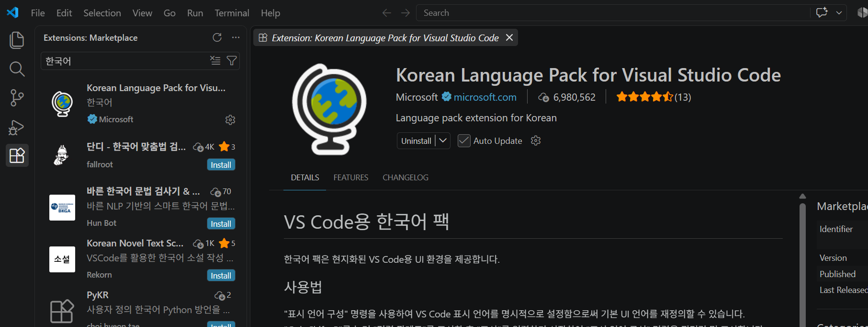This screenshot has width=868, height=327.
Task: Click the VS Code logo icon
Action: coord(12,12)
